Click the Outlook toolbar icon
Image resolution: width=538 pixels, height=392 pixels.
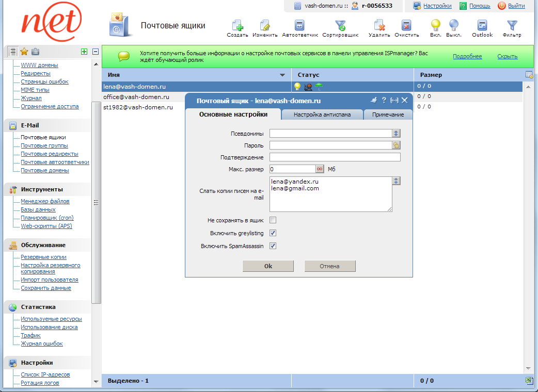482,26
